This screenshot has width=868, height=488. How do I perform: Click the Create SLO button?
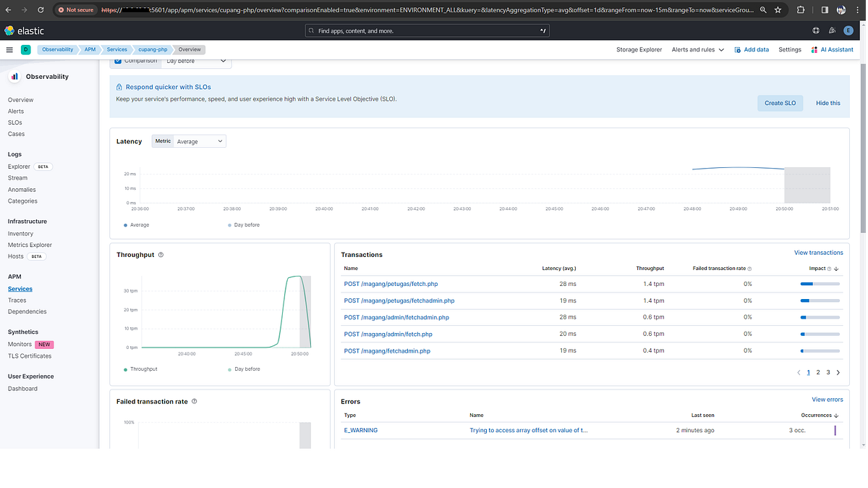[780, 103]
